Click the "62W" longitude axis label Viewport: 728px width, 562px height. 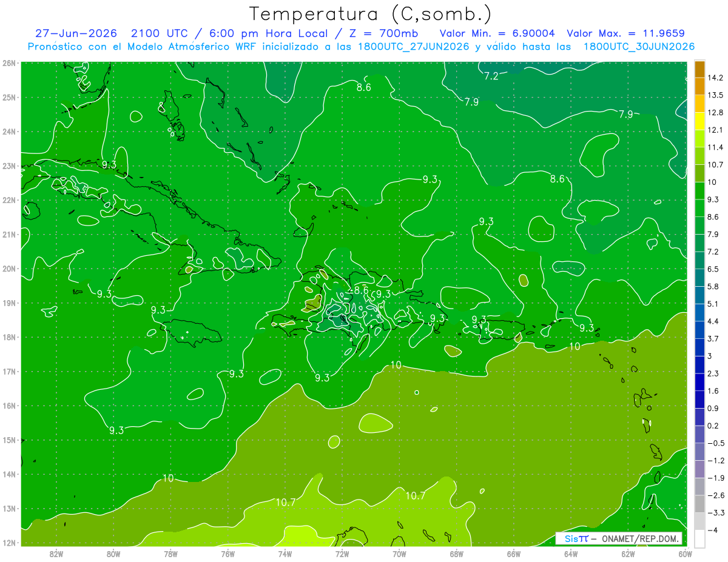628,554
